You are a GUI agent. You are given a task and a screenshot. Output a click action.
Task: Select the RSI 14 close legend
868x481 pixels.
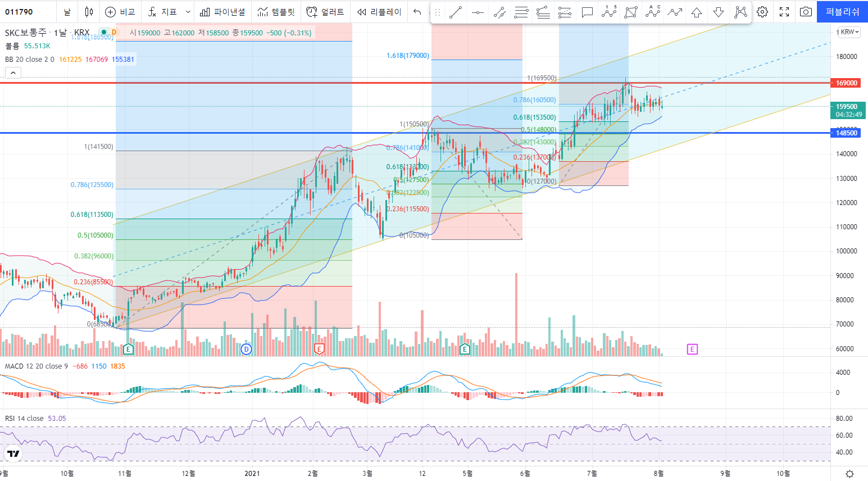24,418
